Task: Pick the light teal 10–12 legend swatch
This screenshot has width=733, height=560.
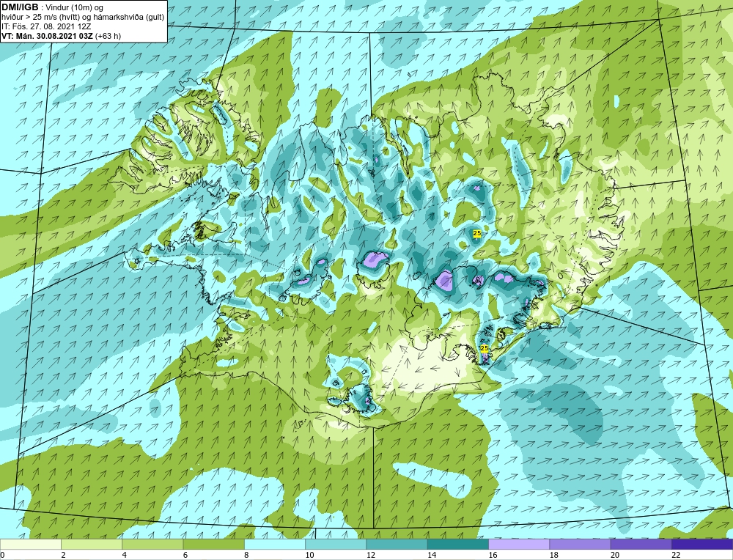Action: pyautogui.click(x=336, y=544)
